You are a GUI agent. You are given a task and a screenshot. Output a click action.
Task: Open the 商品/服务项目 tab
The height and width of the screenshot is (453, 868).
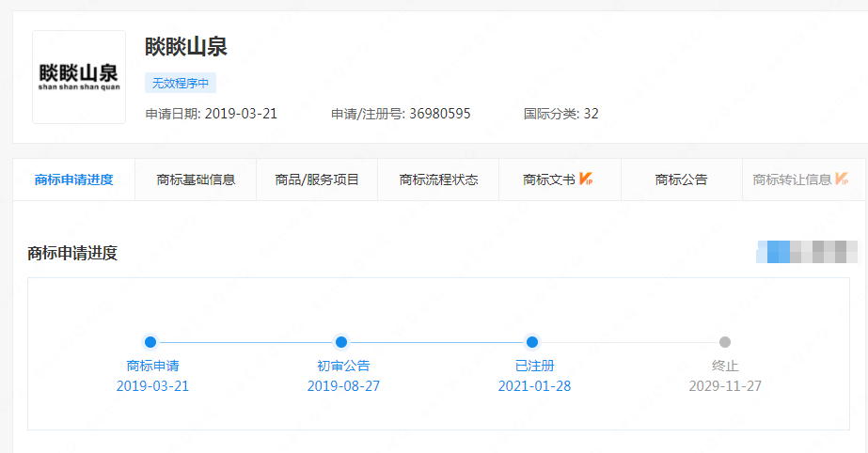click(317, 180)
